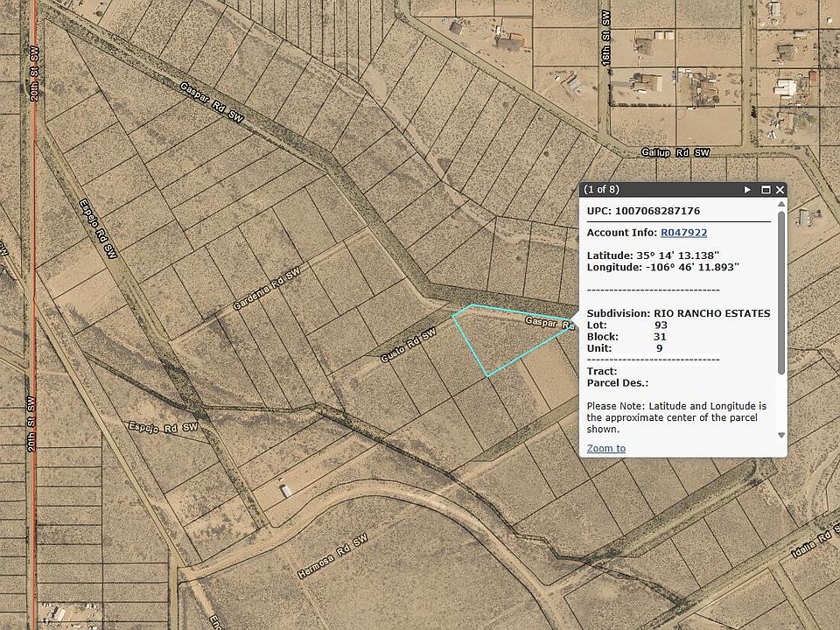Click the Gallup Rd SW map label
This screenshot has width=840, height=630.
(675, 153)
